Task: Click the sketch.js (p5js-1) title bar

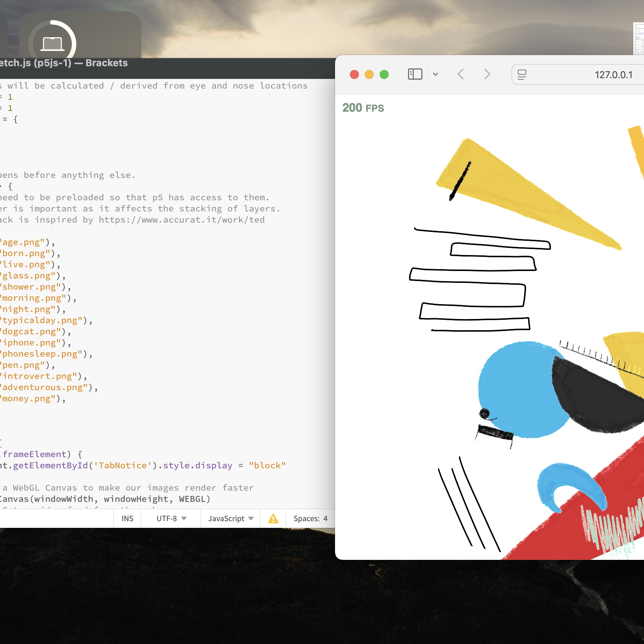Action: (63, 63)
